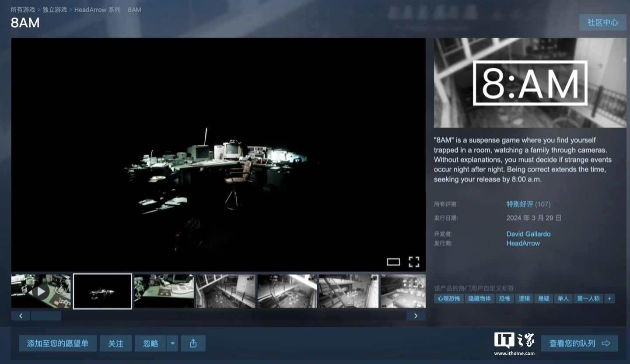This screenshot has height=364, width=630.
Task: Select the third thumbnail showing the desk closeup
Action: [x=164, y=291]
